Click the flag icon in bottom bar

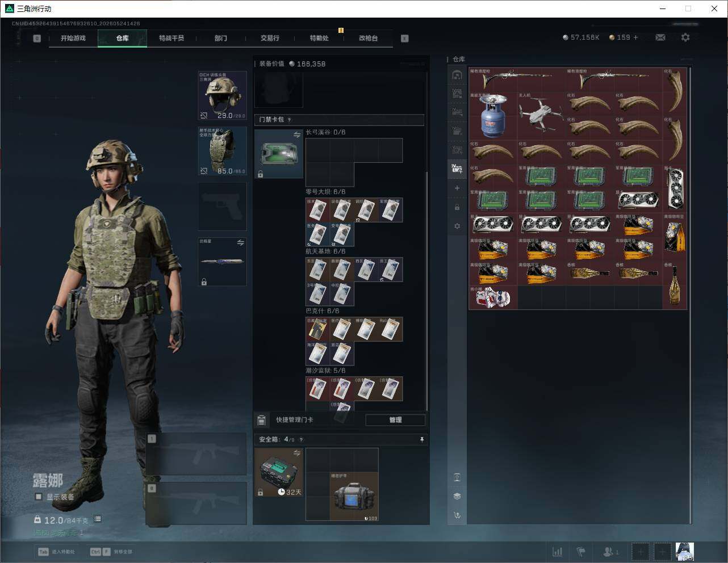[x=581, y=552]
